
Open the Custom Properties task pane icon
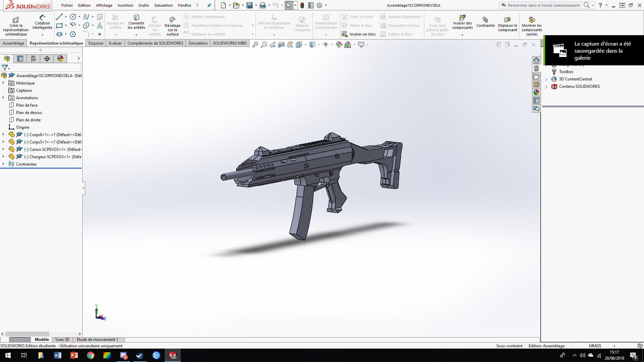coord(536,101)
